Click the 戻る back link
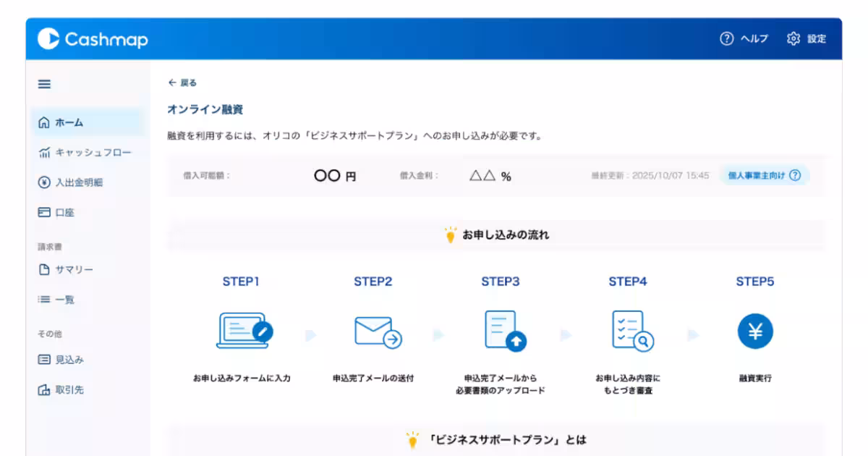The height and width of the screenshot is (456, 868). (x=183, y=82)
